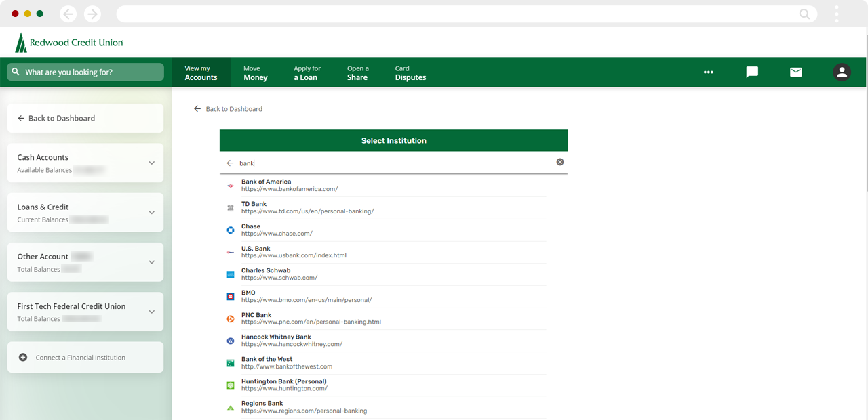Clear the institution search with the X icon

[560, 162]
